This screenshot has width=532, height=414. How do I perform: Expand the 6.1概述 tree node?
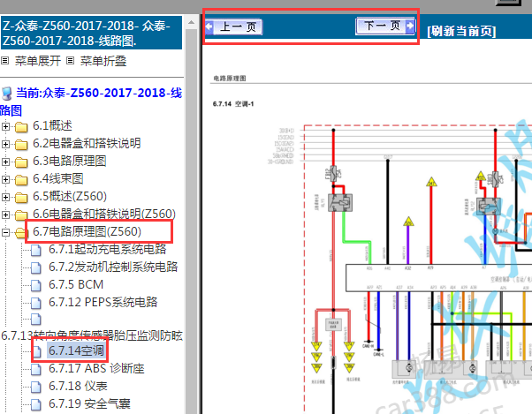click(x=5, y=126)
